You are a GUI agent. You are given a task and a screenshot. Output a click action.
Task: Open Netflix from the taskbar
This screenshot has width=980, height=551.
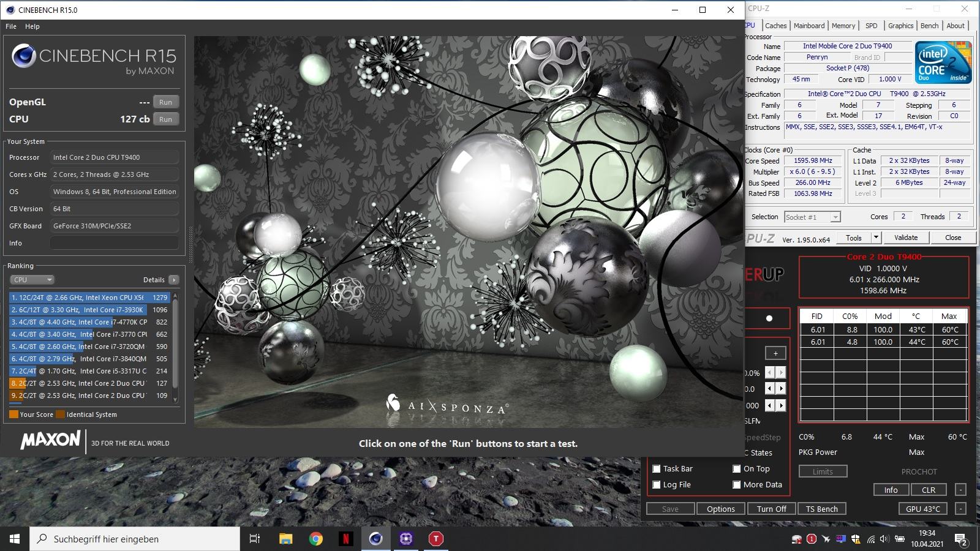(x=345, y=539)
